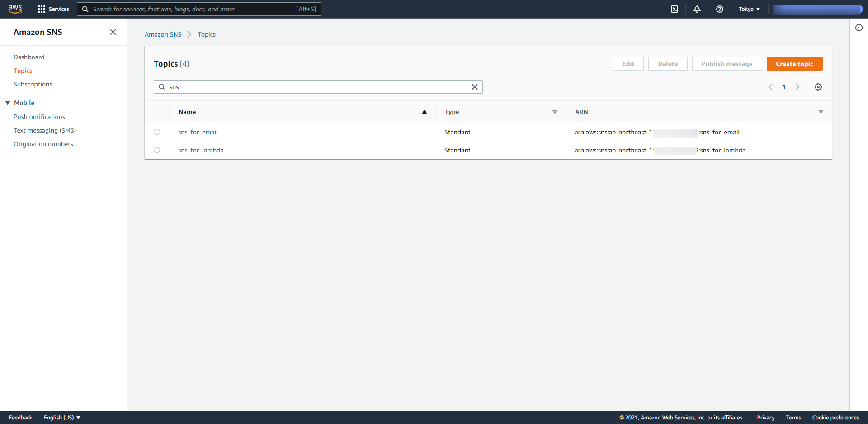
Task: Open the help question mark icon
Action: pos(719,9)
